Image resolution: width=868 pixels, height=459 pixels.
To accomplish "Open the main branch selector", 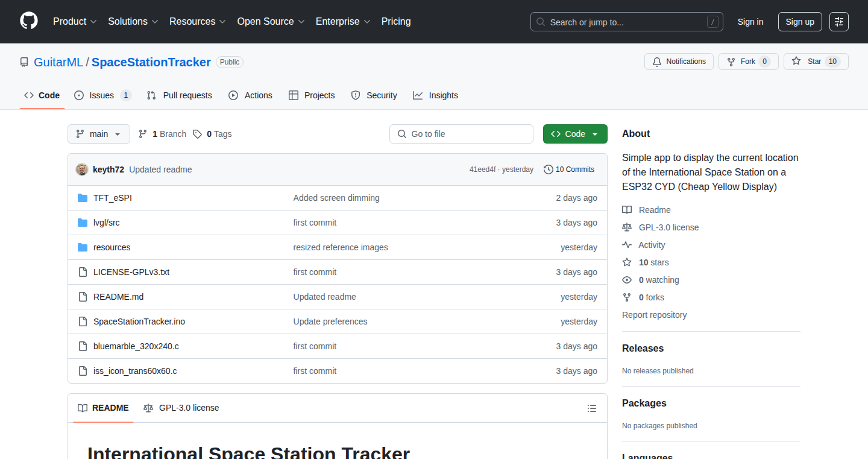I will [99, 134].
